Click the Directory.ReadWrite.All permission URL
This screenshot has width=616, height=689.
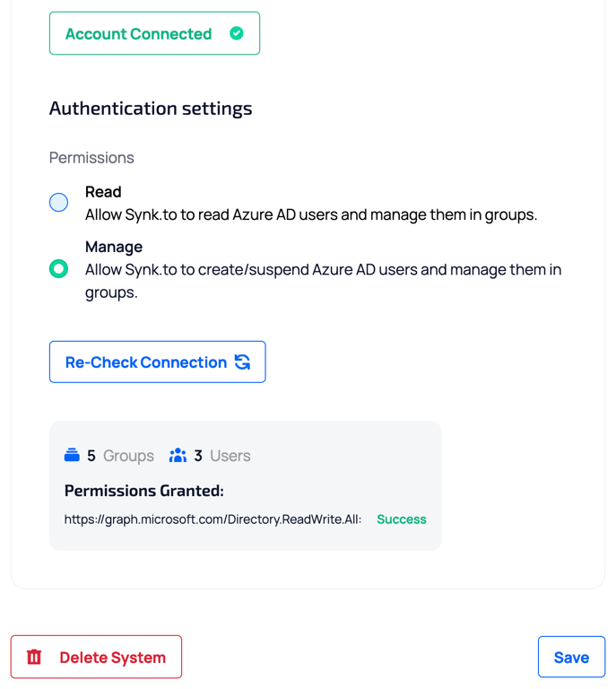213,519
